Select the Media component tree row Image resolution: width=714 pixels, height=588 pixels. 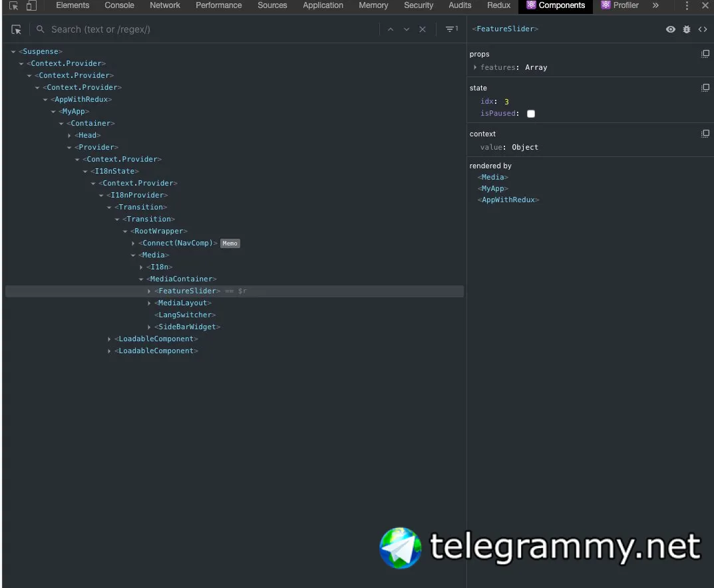click(234, 255)
